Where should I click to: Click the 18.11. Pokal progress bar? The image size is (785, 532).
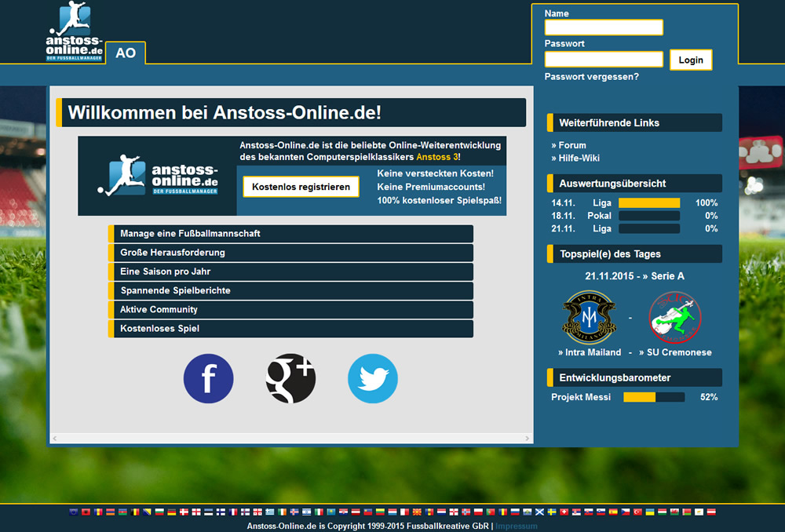click(649, 216)
